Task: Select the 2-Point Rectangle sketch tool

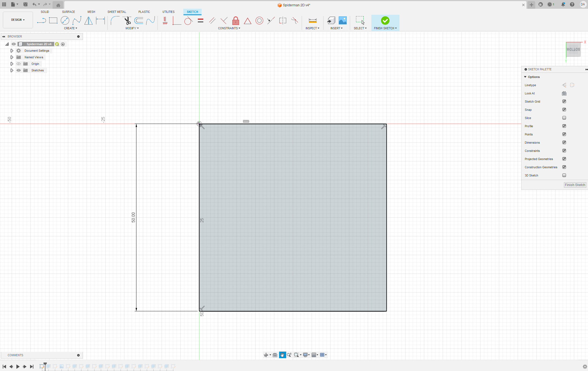Action: (x=53, y=21)
